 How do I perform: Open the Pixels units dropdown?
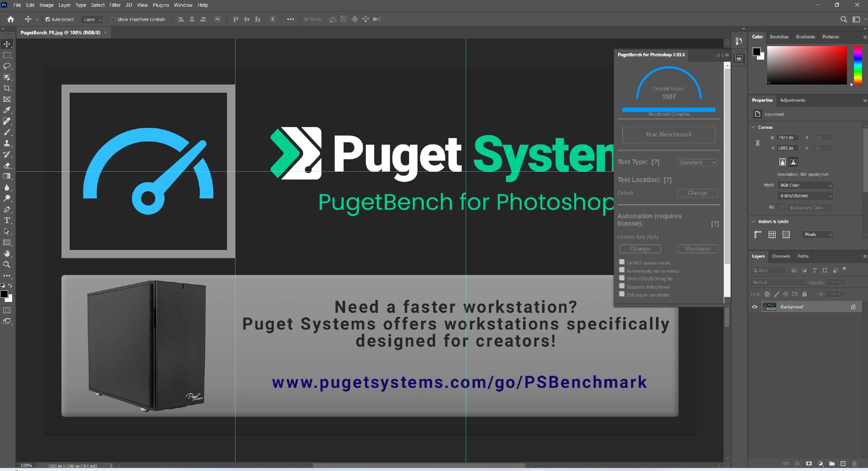click(x=818, y=235)
